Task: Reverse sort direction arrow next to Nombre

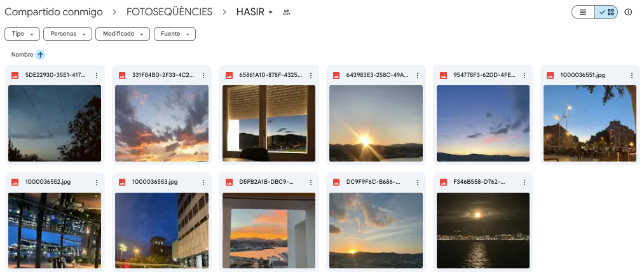Action: tap(40, 55)
